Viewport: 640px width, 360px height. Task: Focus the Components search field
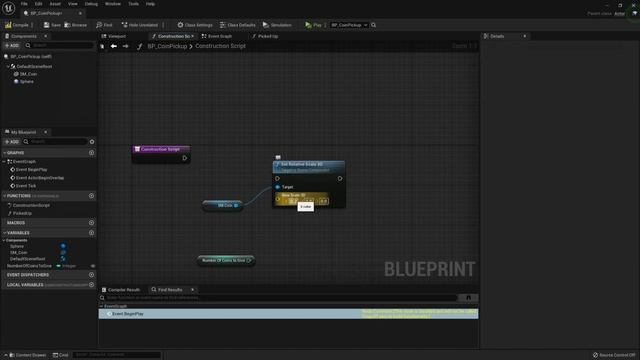59,45
